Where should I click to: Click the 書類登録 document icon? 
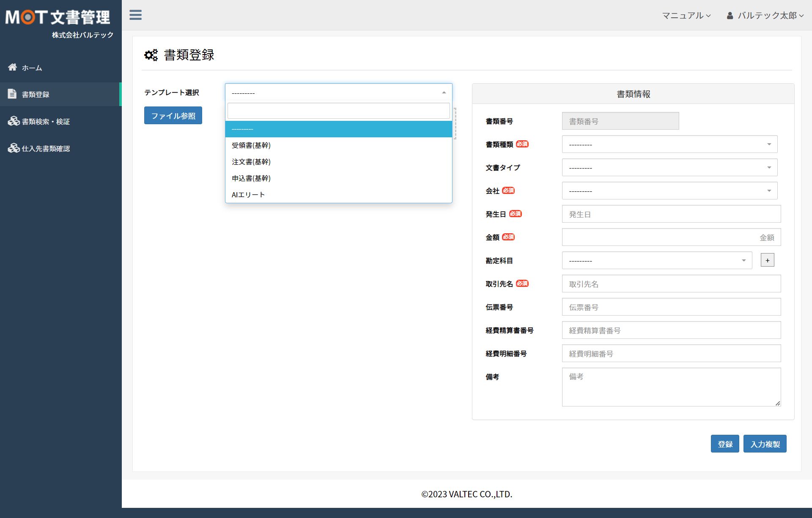(x=12, y=94)
